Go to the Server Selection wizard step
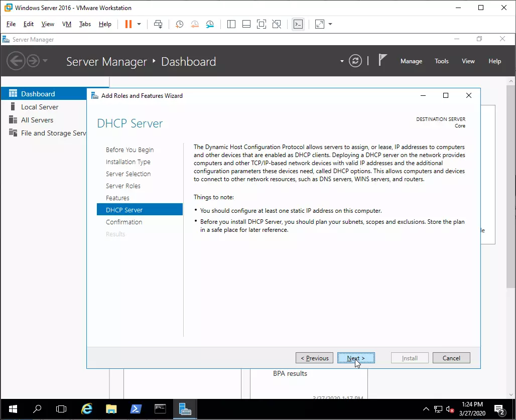This screenshot has width=516, height=420. [128, 174]
